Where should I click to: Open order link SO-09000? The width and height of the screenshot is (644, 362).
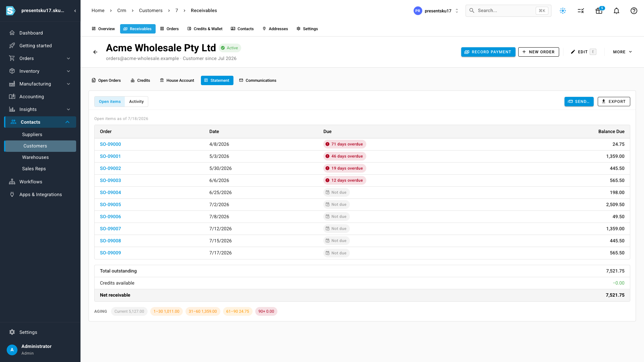tap(110, 144)
